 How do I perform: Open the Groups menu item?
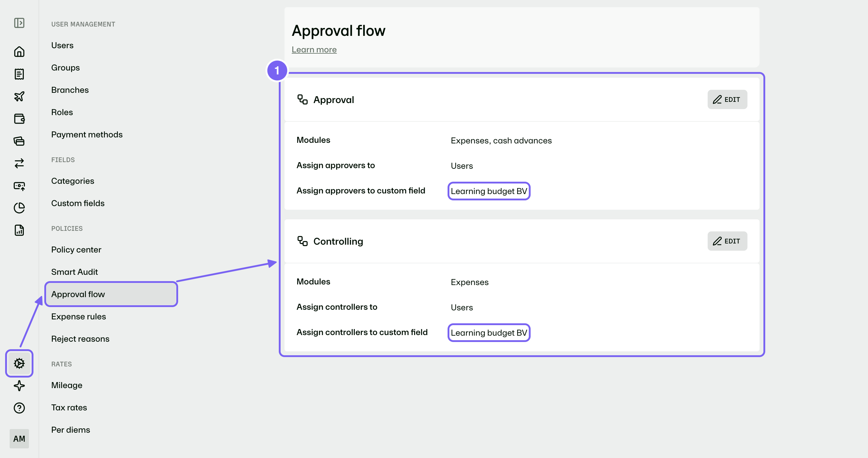[65, 68]
